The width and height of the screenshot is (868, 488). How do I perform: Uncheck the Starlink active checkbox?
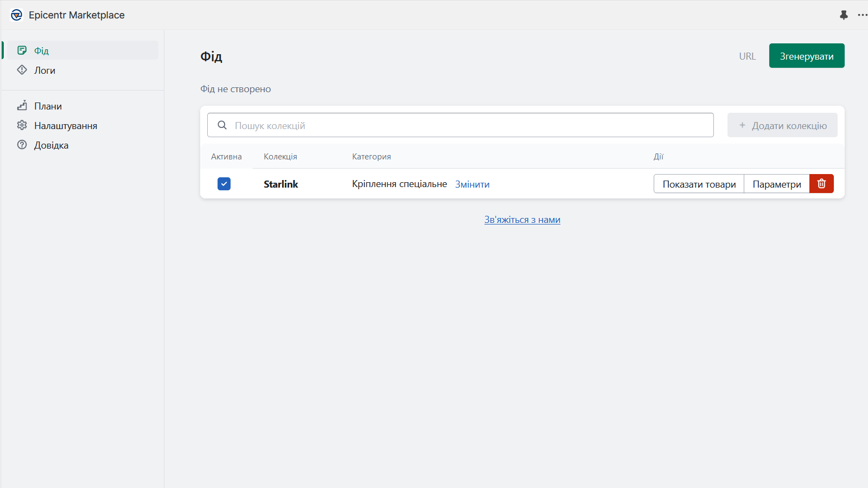224,184
